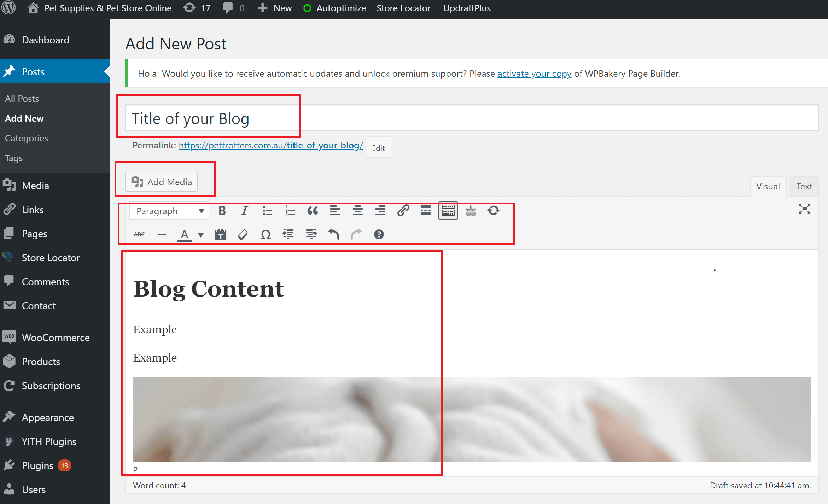Toggle distraction-free writing mode

804,209
